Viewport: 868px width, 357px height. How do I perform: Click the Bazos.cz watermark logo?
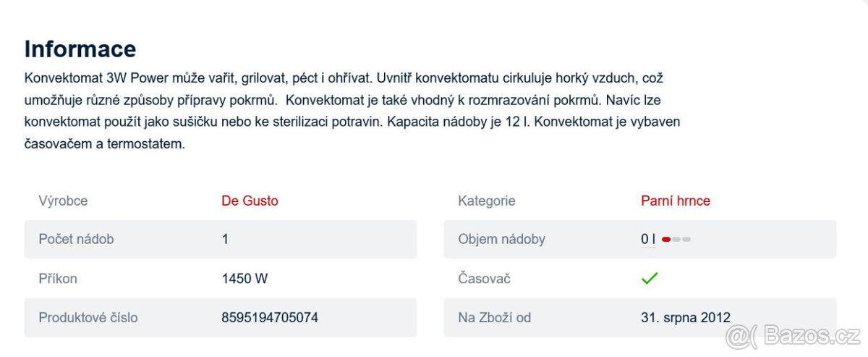792,336
